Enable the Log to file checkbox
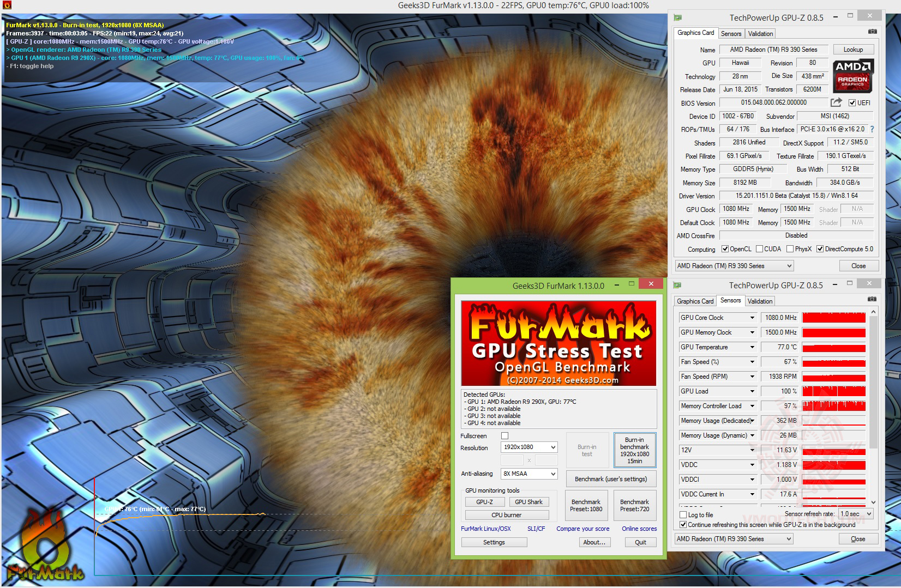Viewport: 901px width, 588px height. [x=683, y=515]
